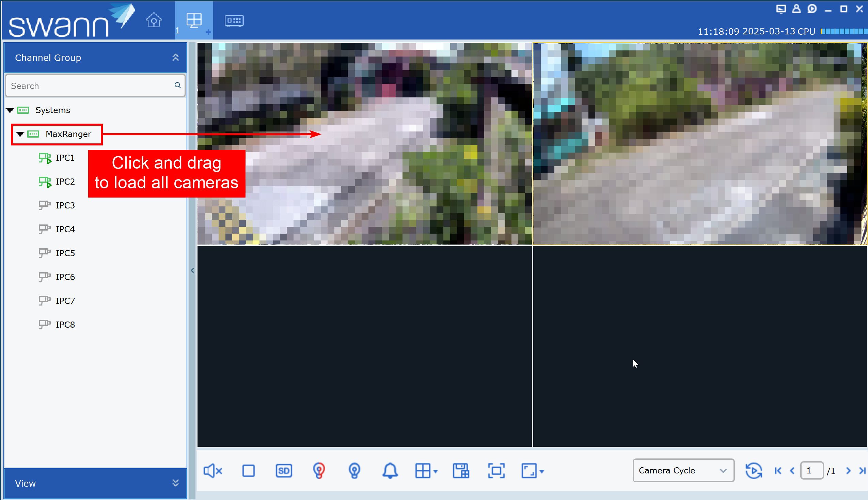868x500 pixels.
Task: Click the alarm bell icon
Action: tap(390, 471)
